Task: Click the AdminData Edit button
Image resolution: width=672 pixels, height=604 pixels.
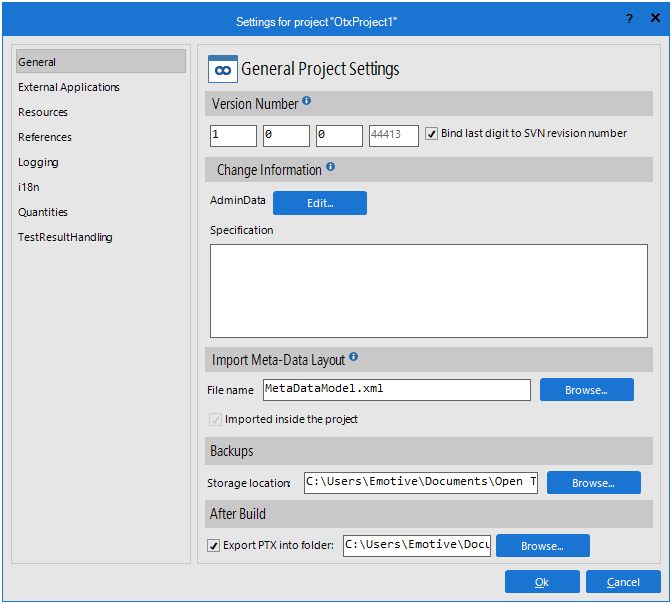Action: [320, 203]
